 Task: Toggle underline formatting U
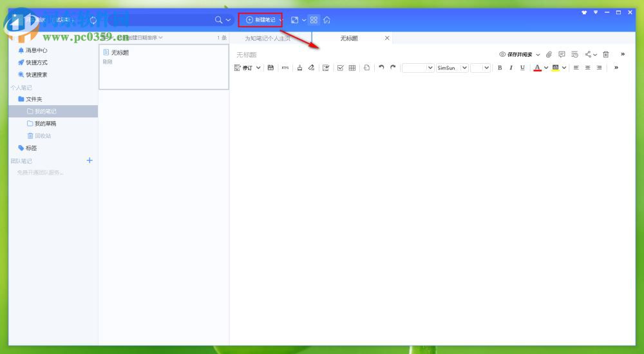(522, 68)
